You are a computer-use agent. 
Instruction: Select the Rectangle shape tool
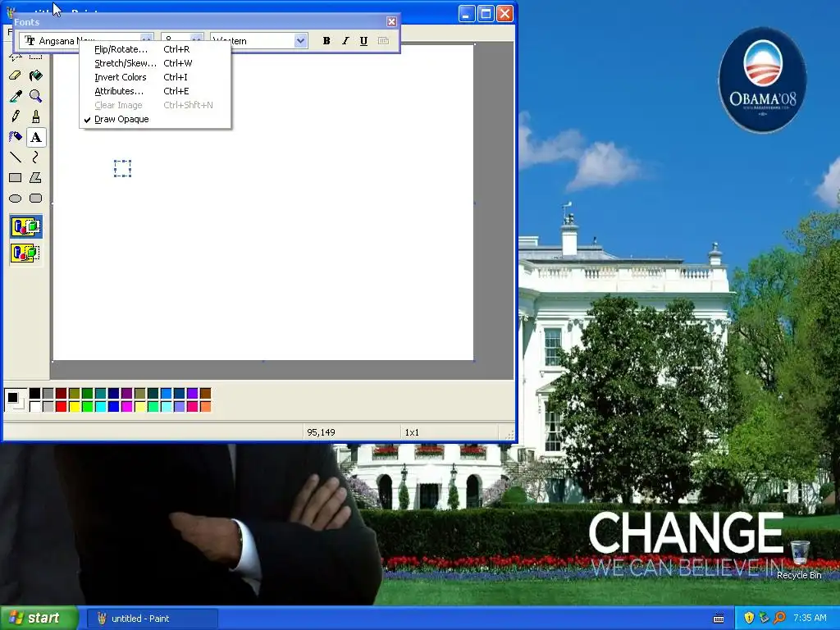[x=15, y=177]
